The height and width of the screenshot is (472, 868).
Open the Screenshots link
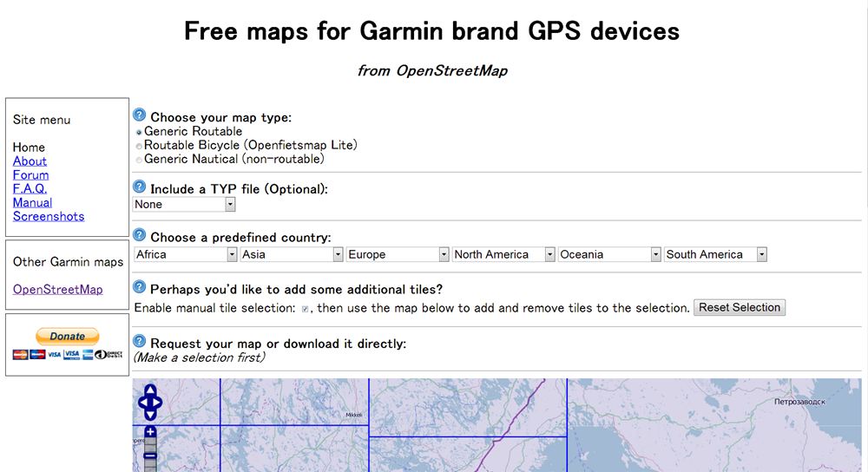point(49,216)
